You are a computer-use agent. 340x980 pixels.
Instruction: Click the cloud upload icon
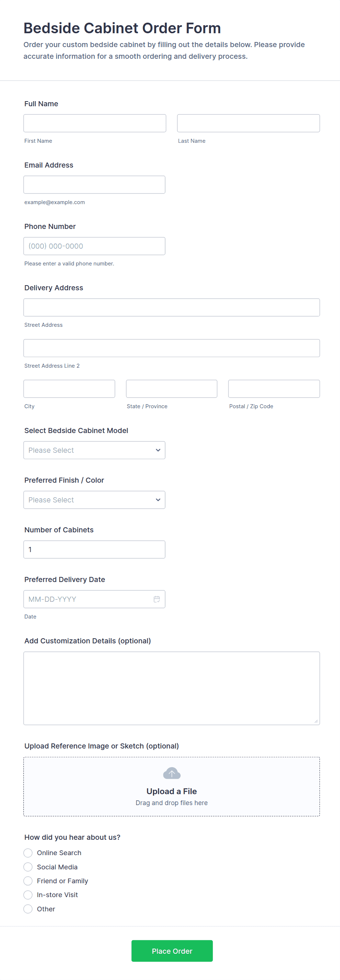[x=171, y=773]
